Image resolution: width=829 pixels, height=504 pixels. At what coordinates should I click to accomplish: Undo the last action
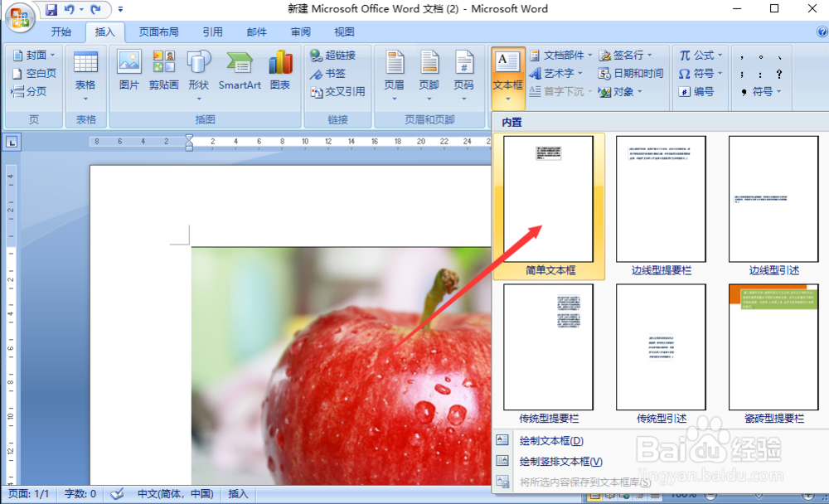70,9
